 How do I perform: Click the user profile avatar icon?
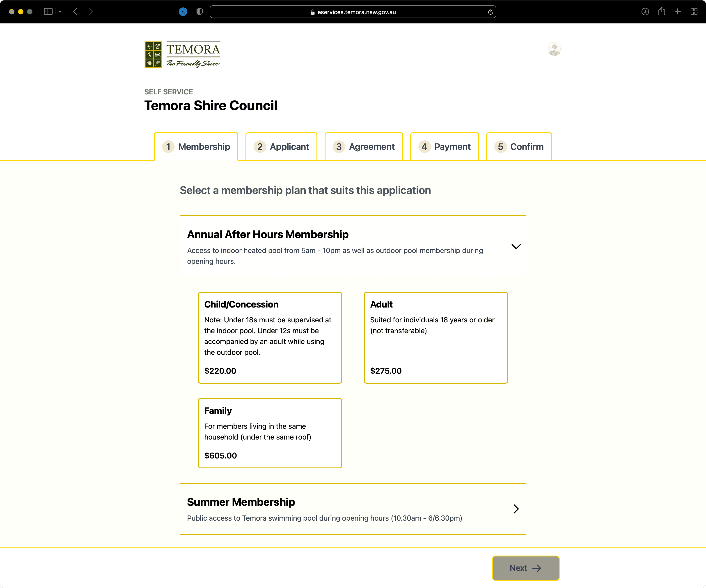[x=554, y=49]
